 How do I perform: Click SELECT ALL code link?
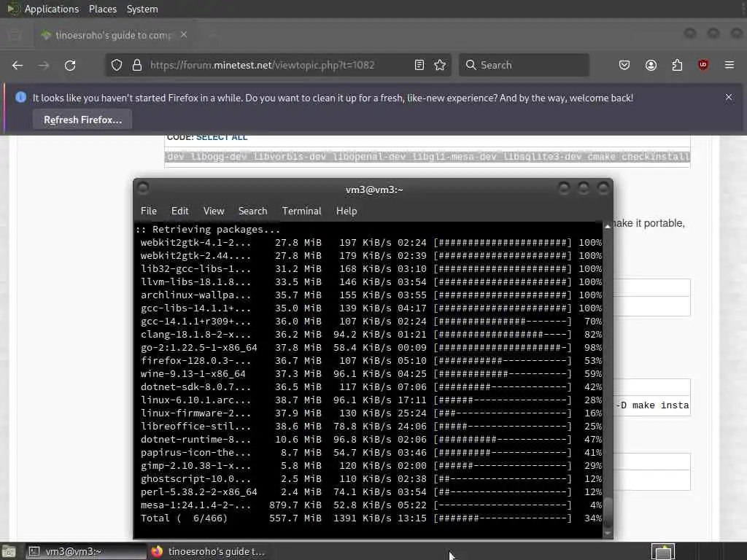[x=222, y=138]
